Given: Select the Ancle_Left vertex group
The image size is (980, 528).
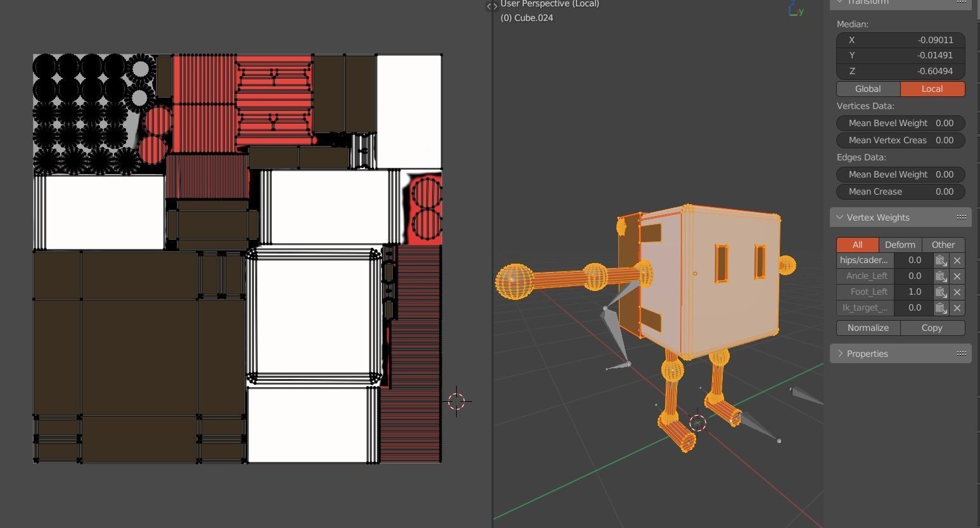Looking at the screenshot, I should (x=864, y=276).
